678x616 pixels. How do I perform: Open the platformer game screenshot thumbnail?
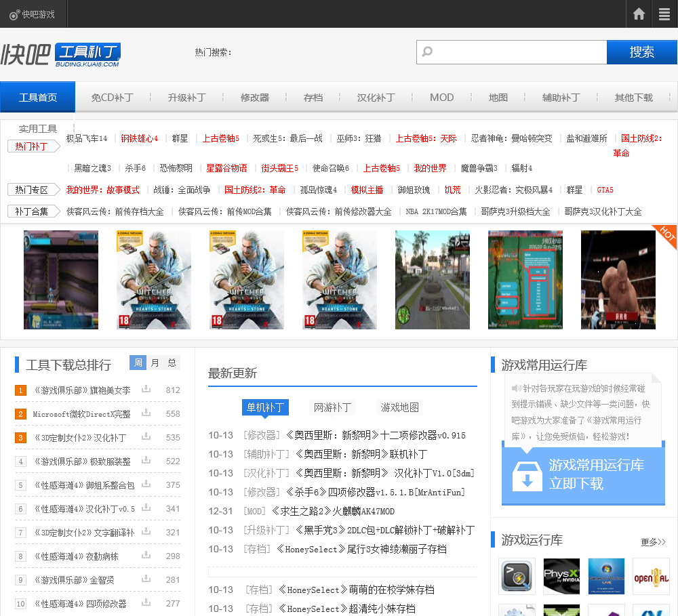click(61, 280)
